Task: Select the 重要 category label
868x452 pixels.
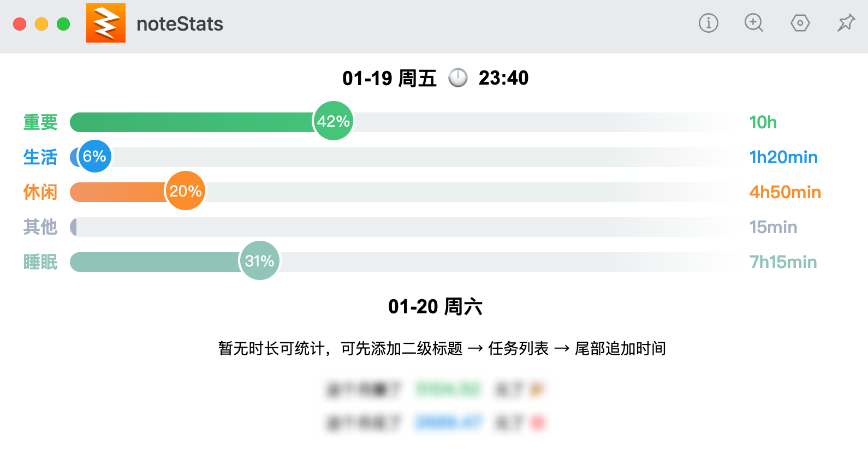Action: tap(40, 122)
